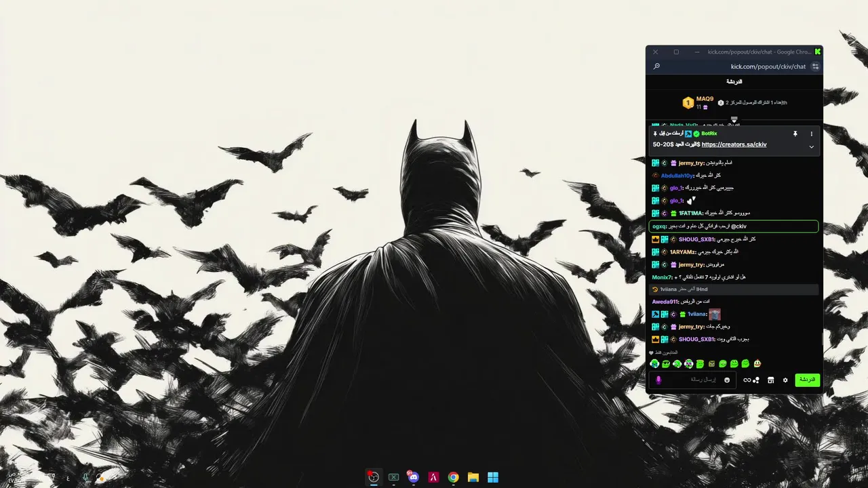Click the green gift badge on 1FAT1MA's message

(x=673, y=213)
